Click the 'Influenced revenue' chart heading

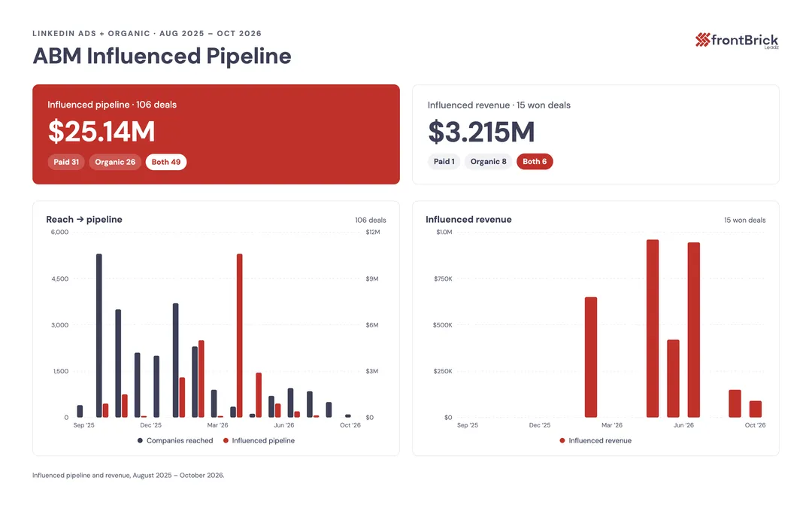pyautogui.click(x=468, y=219)
